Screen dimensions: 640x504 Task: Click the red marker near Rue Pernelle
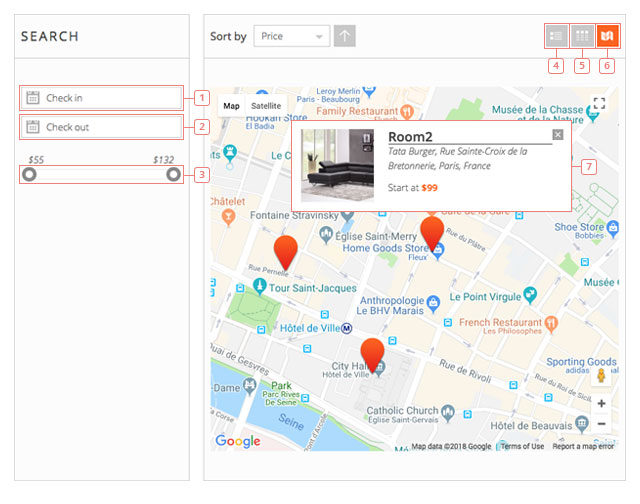click(285, 253)
